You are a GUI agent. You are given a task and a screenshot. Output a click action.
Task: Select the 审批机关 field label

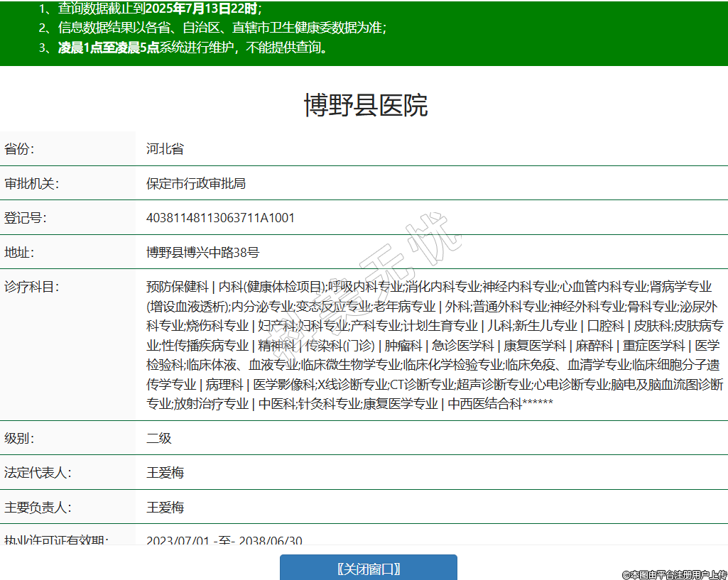31,184
